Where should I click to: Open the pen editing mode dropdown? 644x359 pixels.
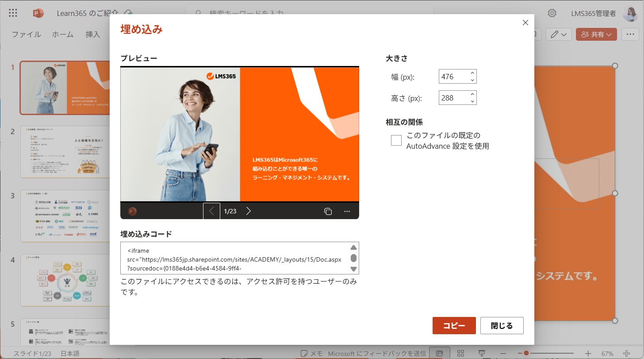(x=559, y=34)
